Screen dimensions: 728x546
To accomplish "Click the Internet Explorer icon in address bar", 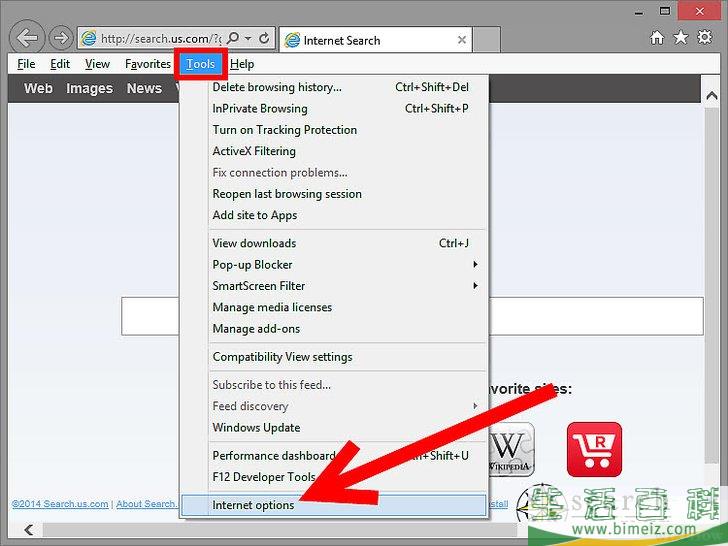I will tap(88, 38).
